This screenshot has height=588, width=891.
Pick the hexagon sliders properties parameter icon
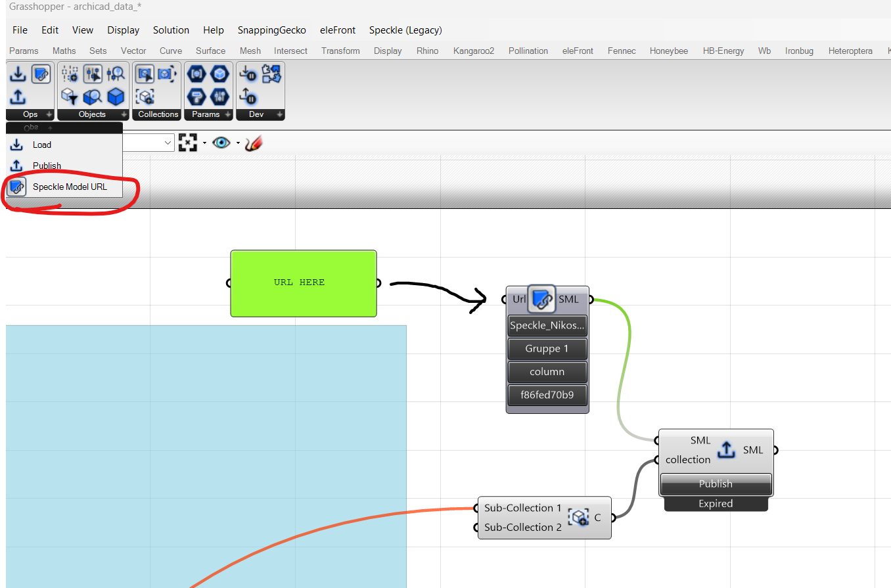click(219, 97)
